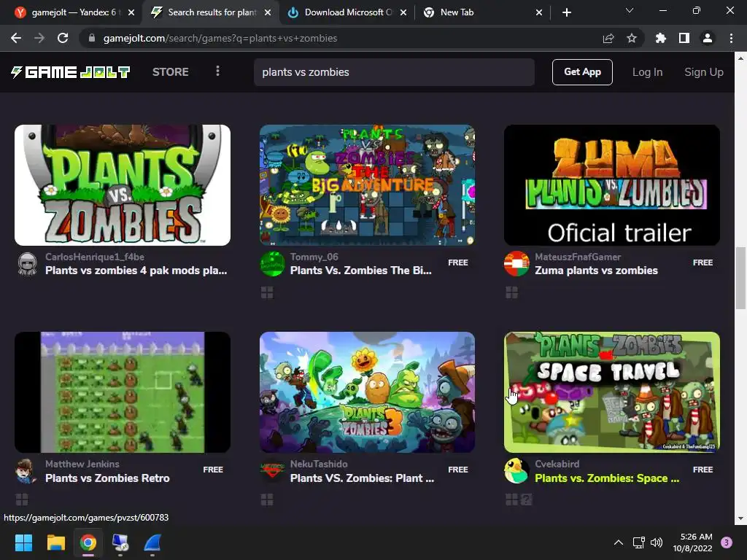
Task: Open the Chrome profile icon
Action: (x=708, y=38)
